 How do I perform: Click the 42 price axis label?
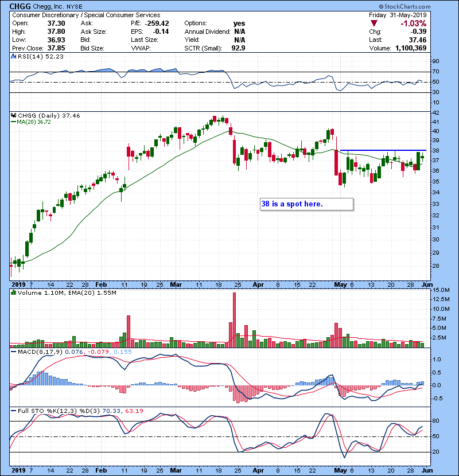435,112
